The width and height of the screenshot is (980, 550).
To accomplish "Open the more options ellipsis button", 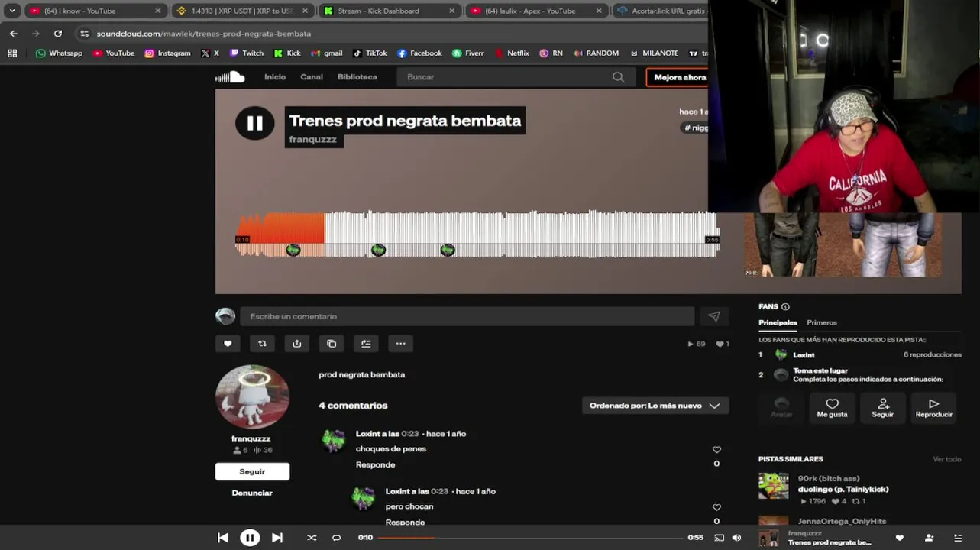I will (400, 344).
